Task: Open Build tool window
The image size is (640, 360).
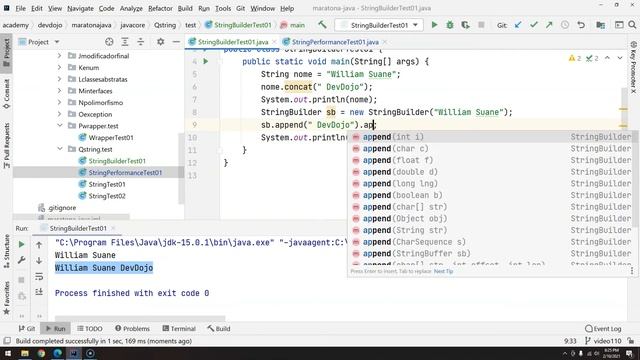Action: pyautogui.click(x=219, y=328)
